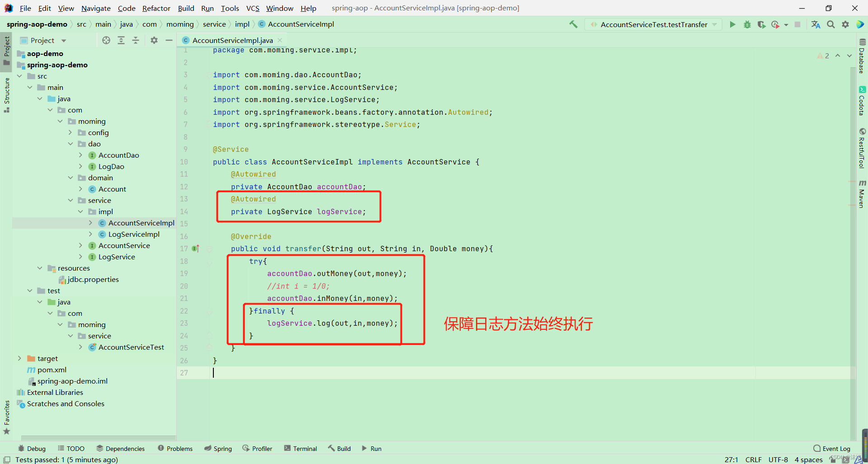Click the memory indicator bar in status bar
Screen dimensions: 868x464
865,445
